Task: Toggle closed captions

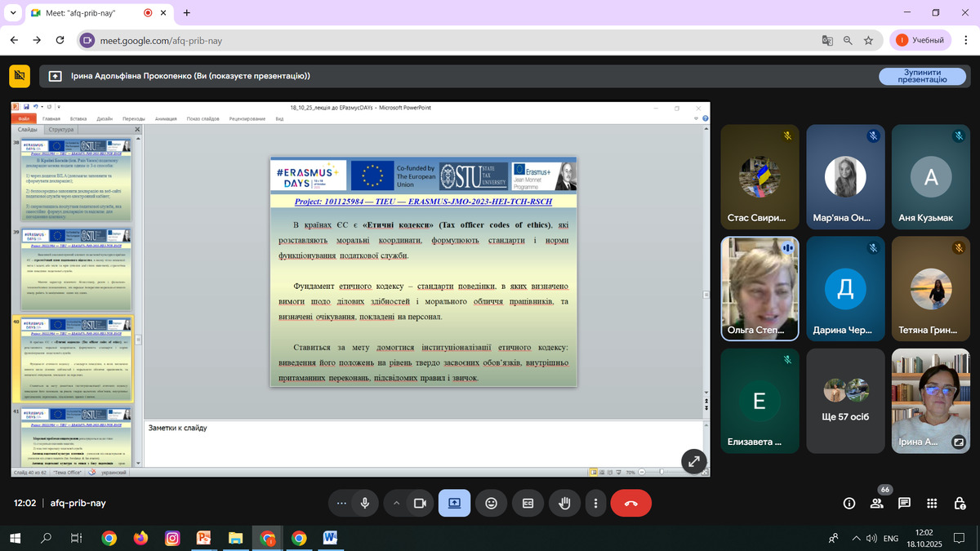Action: click(528, 503)
